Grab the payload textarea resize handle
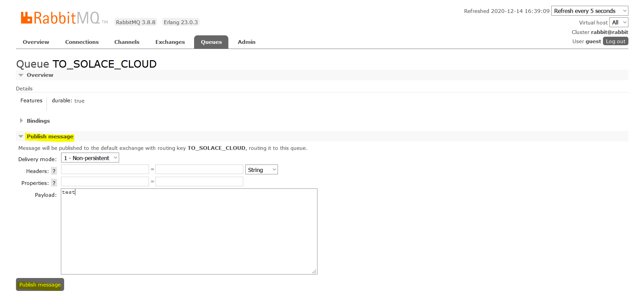Viewport: 644px width, 295px height. 314,271
